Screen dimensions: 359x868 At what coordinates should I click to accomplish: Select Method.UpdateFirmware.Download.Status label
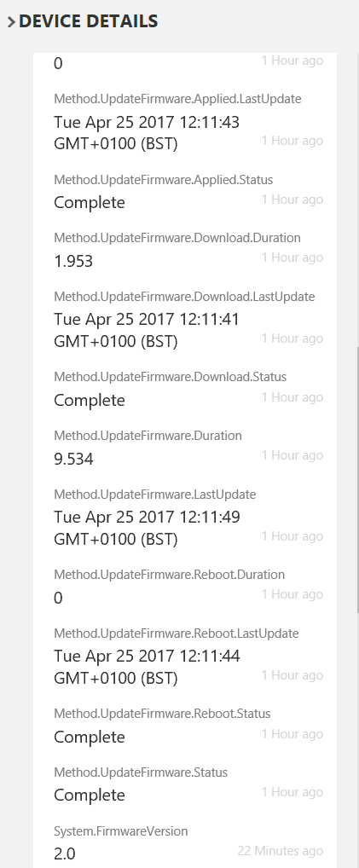click(170, 377)
